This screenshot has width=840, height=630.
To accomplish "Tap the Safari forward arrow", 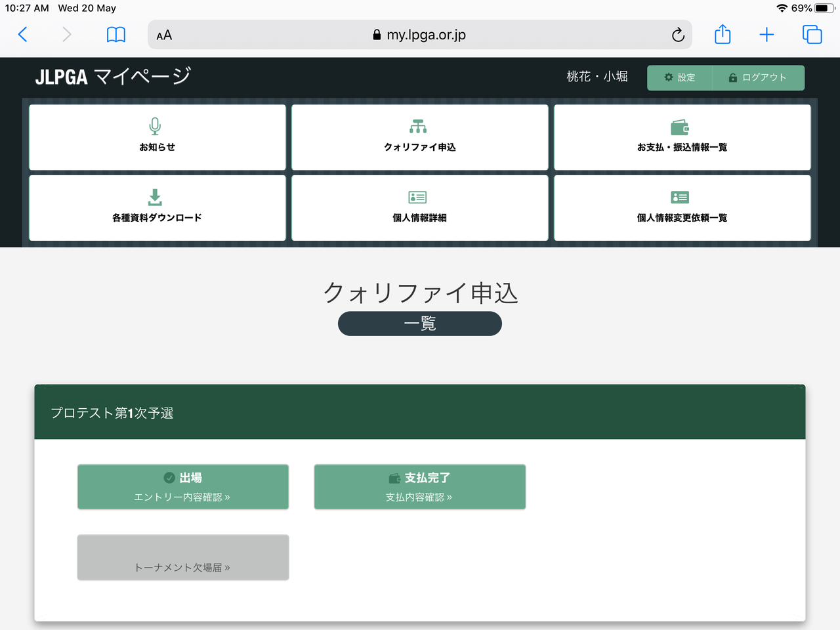I will [66, 35].
